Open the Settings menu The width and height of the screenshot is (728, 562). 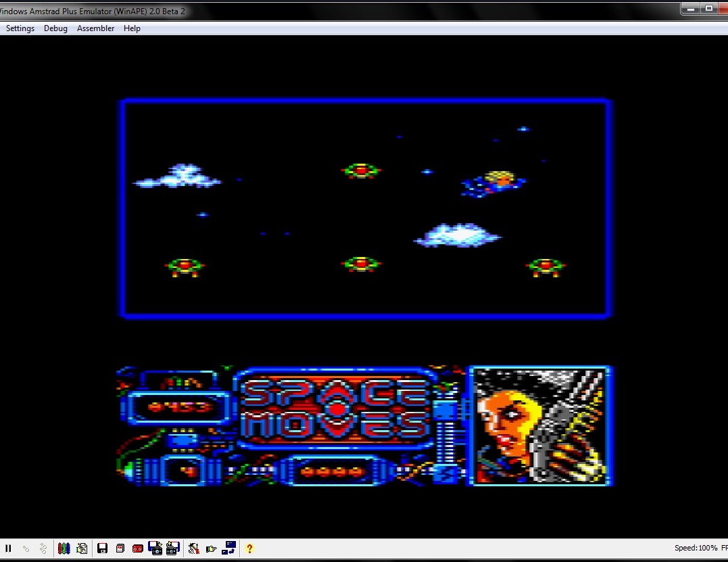(x=20, y=28)
